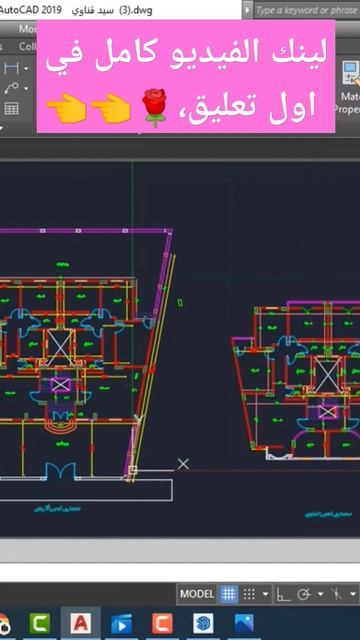Toggle snap mode in status bar
360x640 pixels.
point(249,594)
